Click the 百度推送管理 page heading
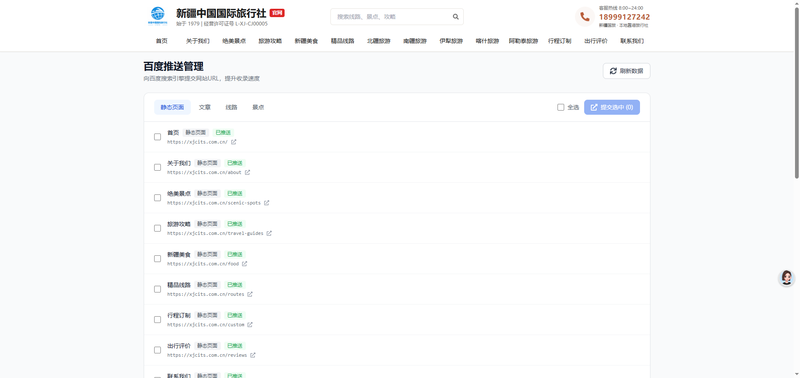The image size is (800, 378). pyautogui.click(x=173, y=67)
